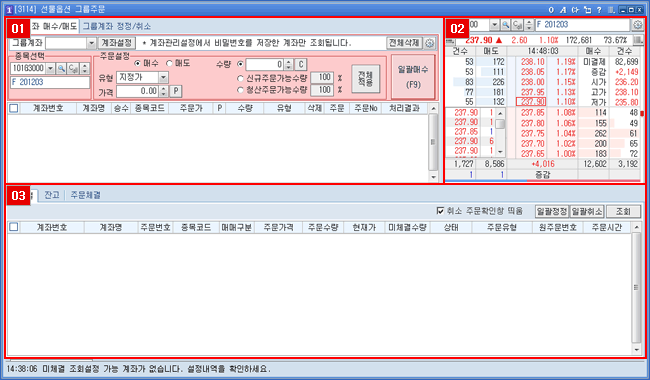Click the 전체적용 button
650x380 pixels.
tap(365, 78)
